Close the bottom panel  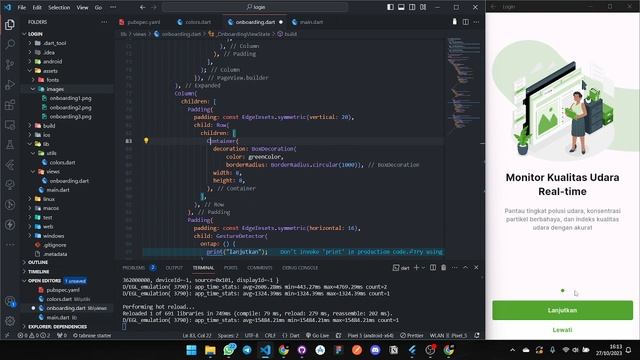click(x=476, y=268)
